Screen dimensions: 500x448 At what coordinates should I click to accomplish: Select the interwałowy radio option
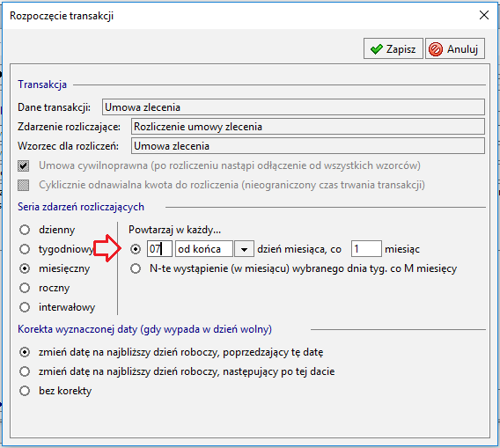[25, 307]
